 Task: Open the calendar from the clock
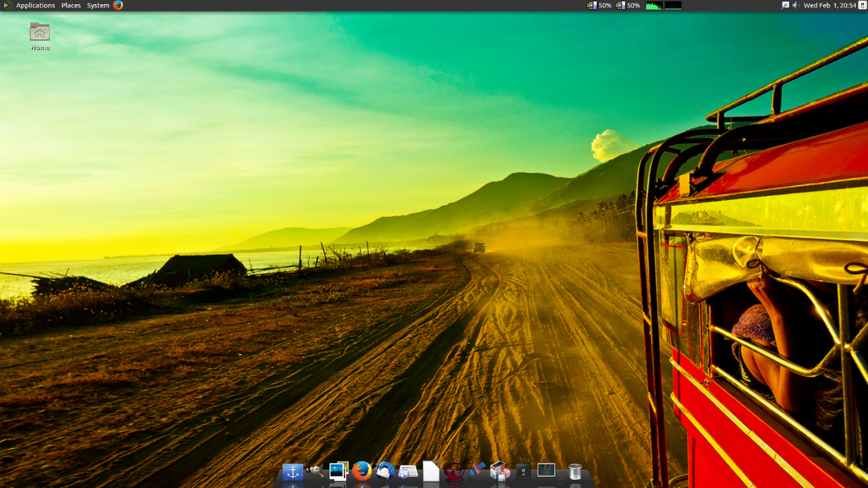click(x=830, y=5)
